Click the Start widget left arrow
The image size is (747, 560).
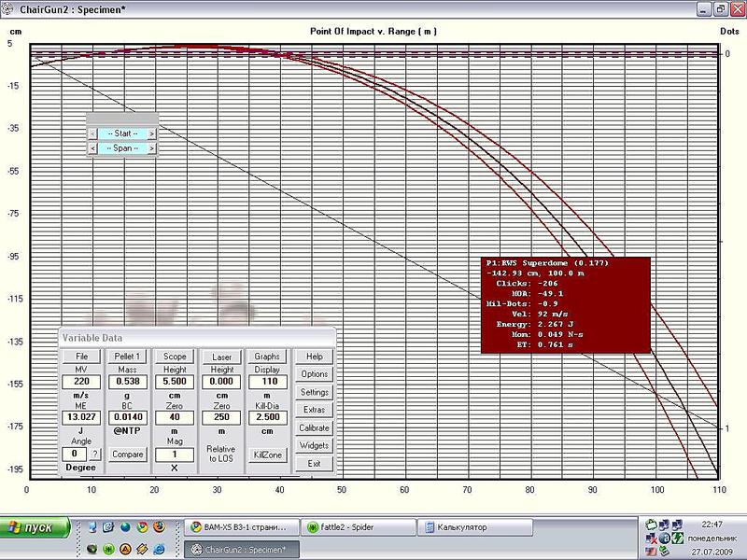point(92,133)
